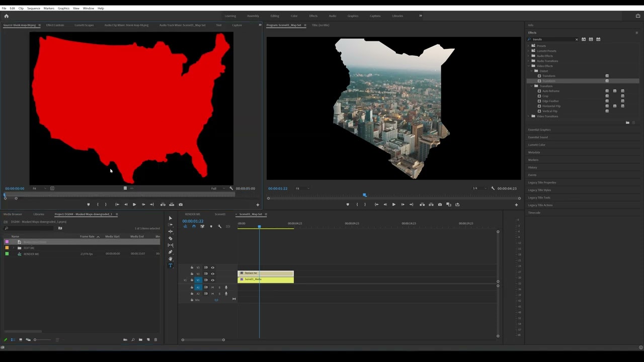Open the Essential Graphics panel
The width and height of the screenshot is (644, 362).
point(539,130)
